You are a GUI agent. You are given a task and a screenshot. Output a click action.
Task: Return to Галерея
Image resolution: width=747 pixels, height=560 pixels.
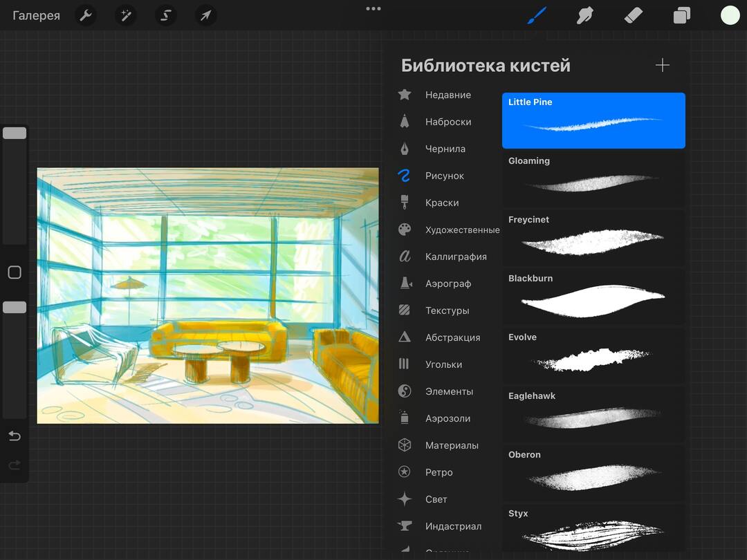(x=36, y=15)
